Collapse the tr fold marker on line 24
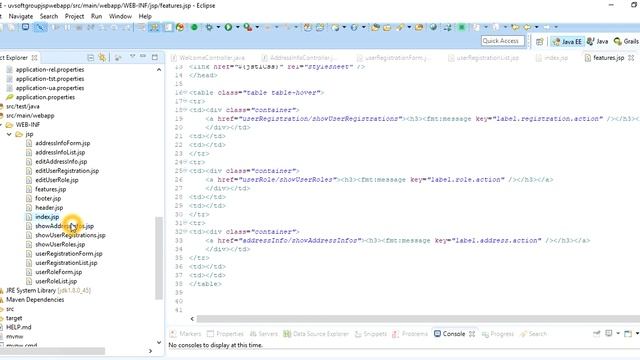Screen dimensions: 640x360 [185, 162]
